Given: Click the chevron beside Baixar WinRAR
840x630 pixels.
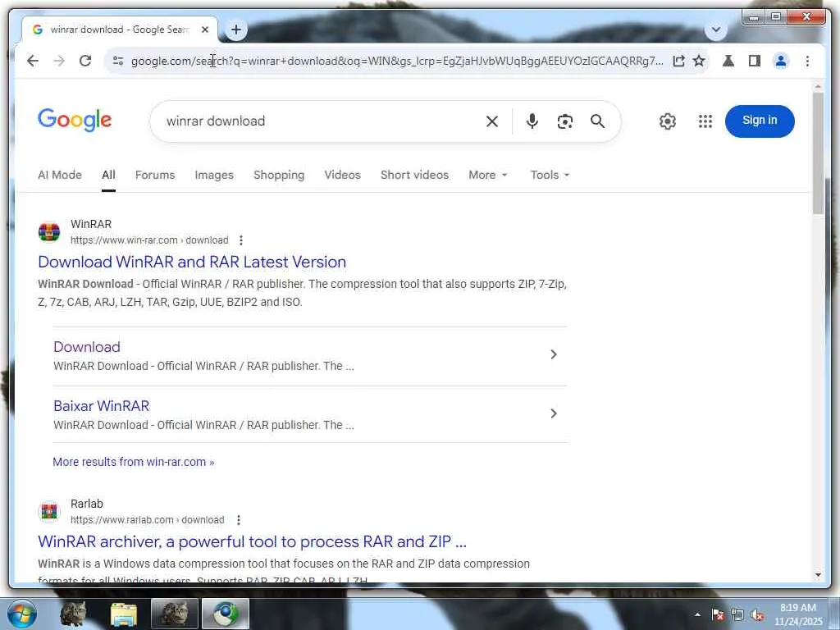Looking at the screenshot, I should (554, 413).
